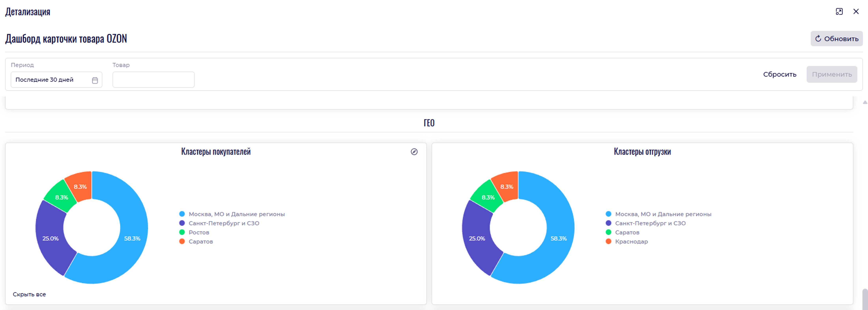Click Скрыть все under buyers chart
Screen dimensions: 868x310
tap(29, 294)
